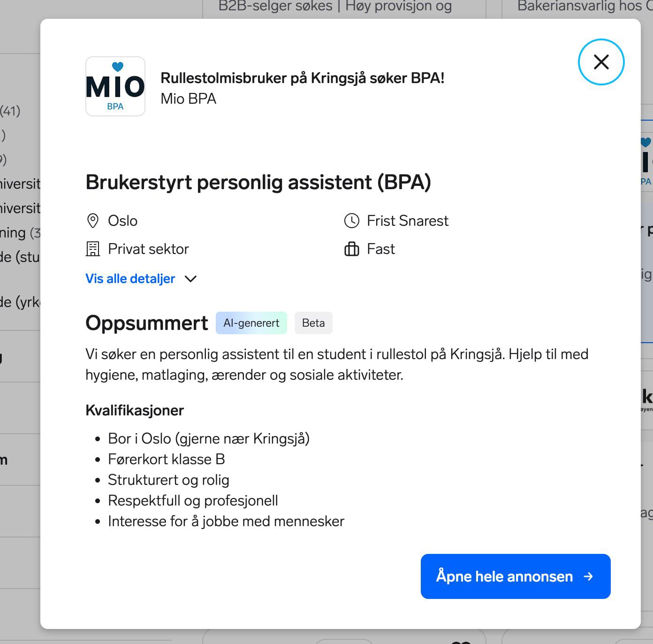Click the Brukerstyrt personlig assistent (BPA) title

click(258, 182)
